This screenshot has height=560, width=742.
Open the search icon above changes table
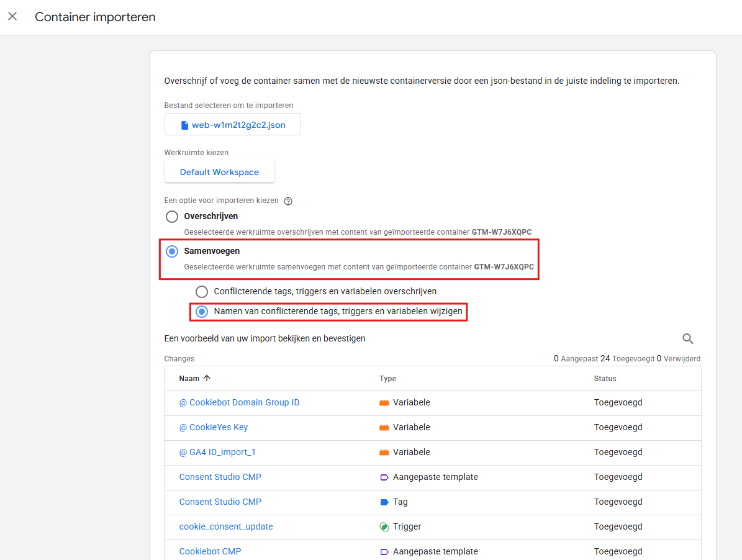tap(687, 339)
